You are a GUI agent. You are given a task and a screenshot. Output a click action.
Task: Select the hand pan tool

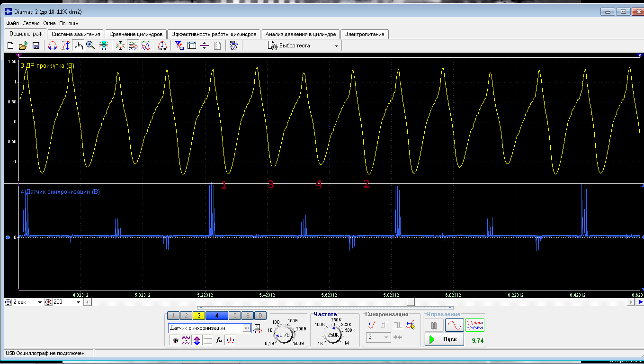[79, 45]
